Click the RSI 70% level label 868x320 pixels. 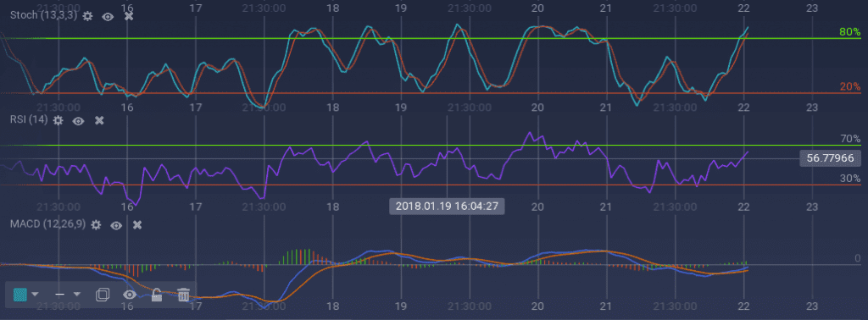pos(849,139)
